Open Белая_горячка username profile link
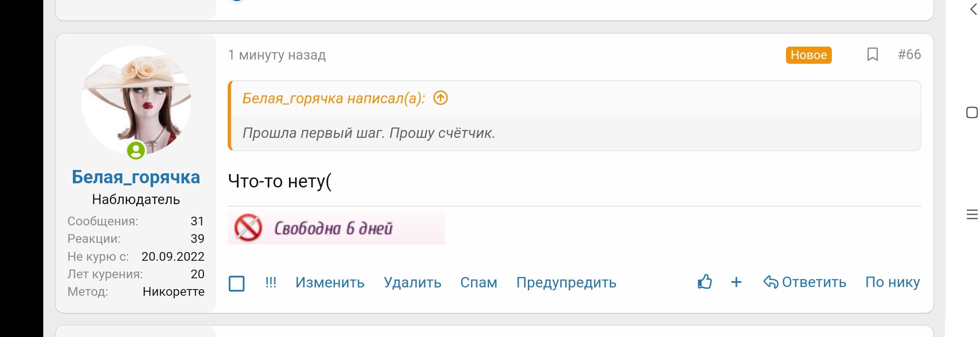980x337 pixels. pos(136,177)
